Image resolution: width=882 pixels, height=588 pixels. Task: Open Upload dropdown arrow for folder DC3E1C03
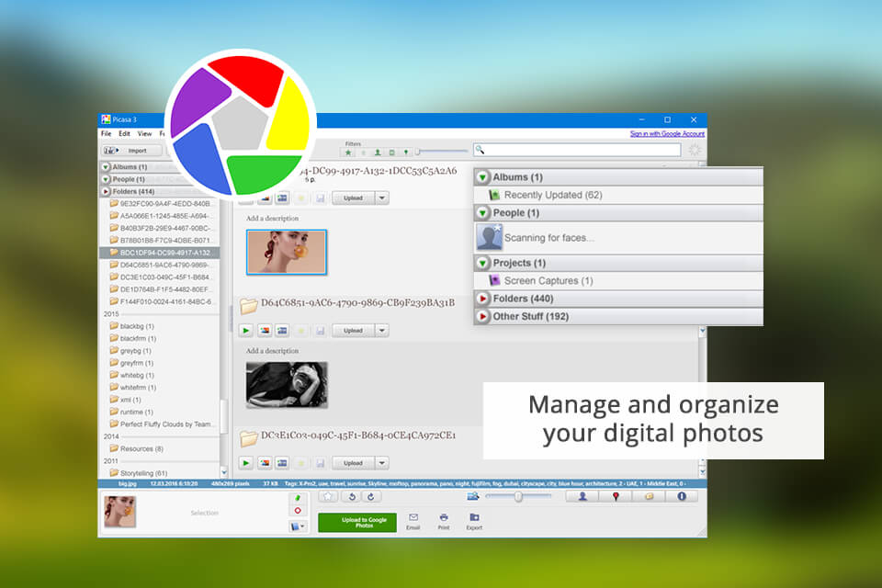382,463
